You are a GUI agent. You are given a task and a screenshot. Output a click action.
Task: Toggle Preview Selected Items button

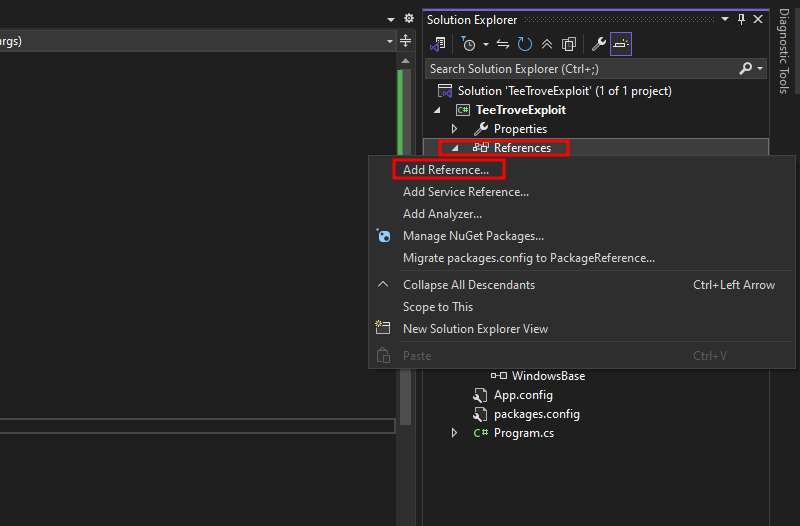pos(620,44)
